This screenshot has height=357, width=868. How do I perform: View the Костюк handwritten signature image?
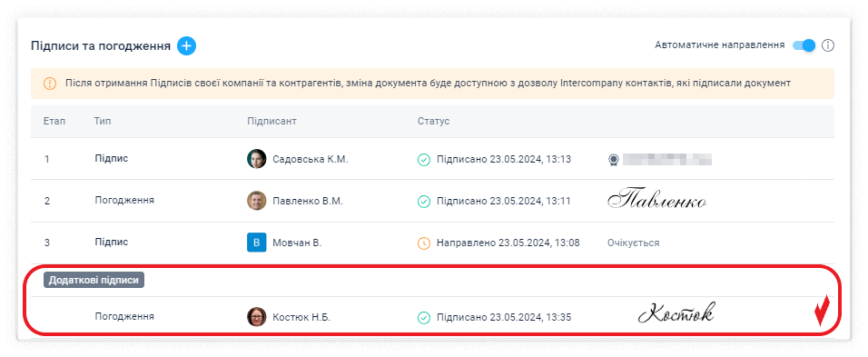tap(676, 313)
